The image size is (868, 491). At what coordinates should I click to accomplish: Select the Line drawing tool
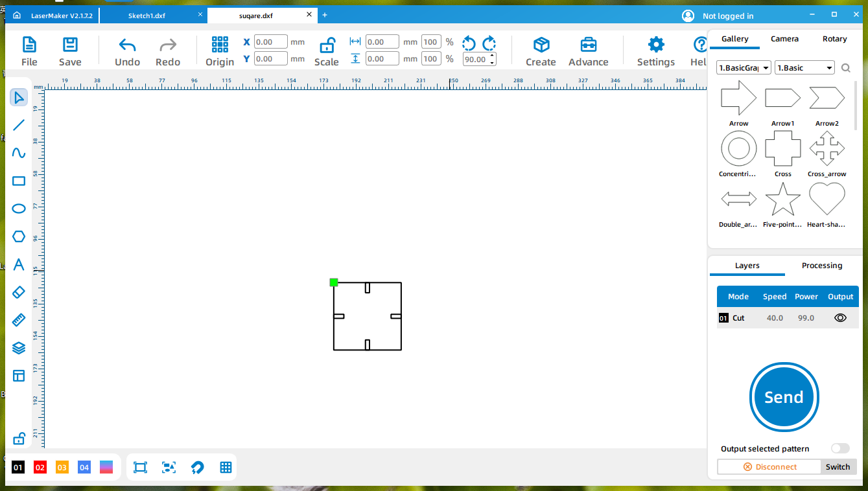(x=19, y=125)
